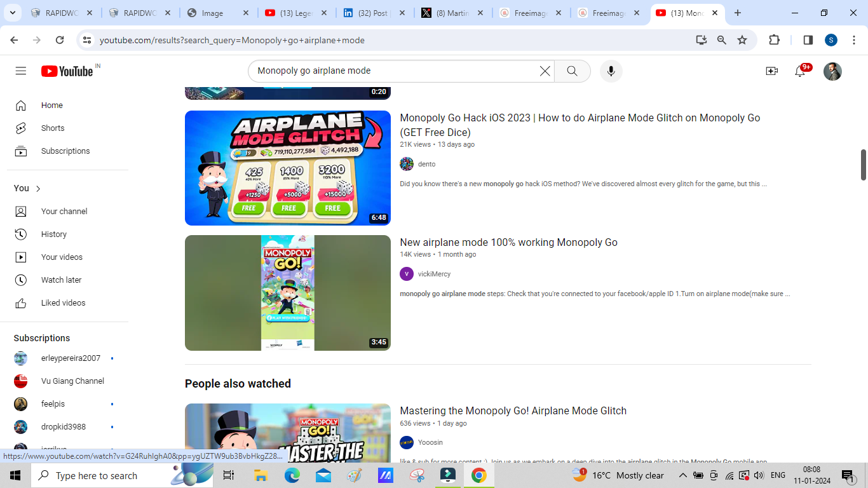Open the vickiMercy channel name
868x488 pixels.
click(x=434, y=274)
